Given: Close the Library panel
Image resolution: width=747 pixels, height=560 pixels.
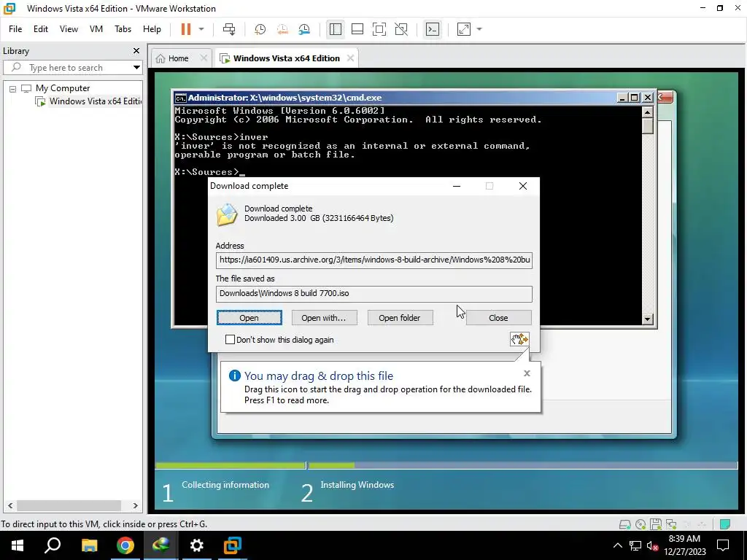Looking at the screenshot, I should click(x=136, y=50).
